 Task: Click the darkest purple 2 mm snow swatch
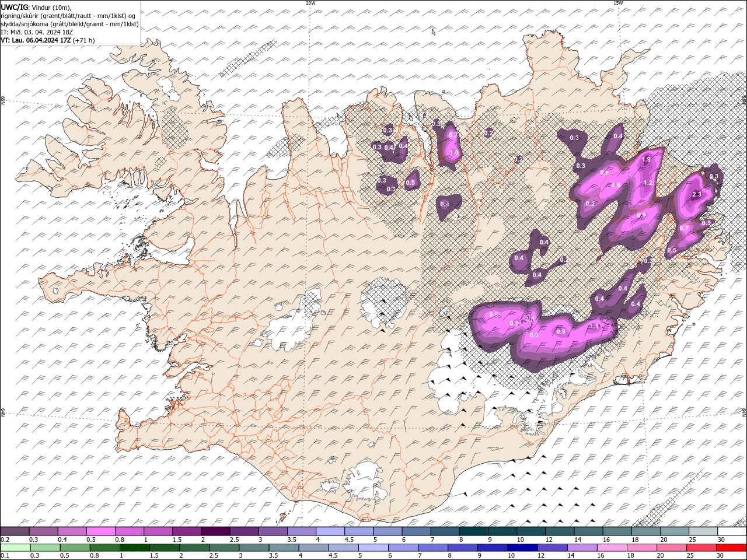(215, 531)
